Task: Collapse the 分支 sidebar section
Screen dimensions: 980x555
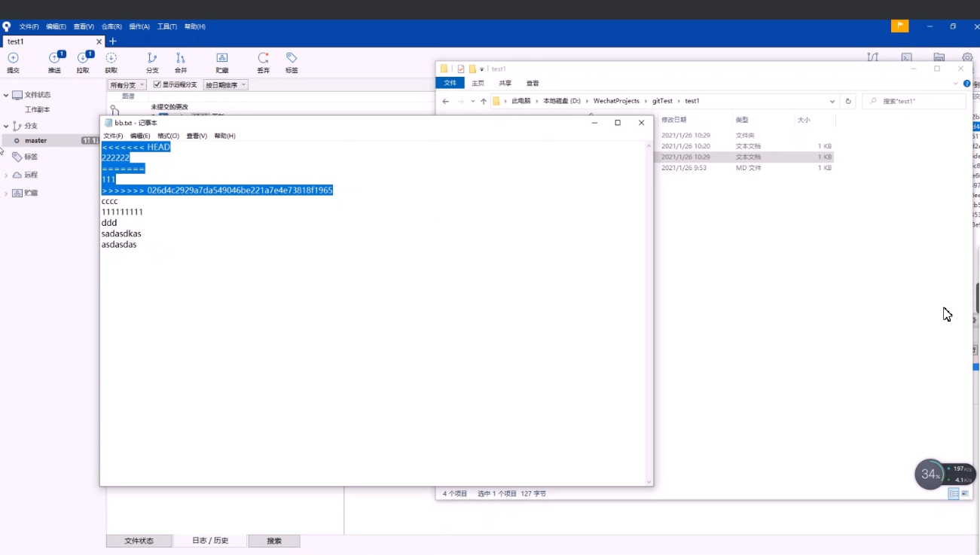Action: pos(6,126)
